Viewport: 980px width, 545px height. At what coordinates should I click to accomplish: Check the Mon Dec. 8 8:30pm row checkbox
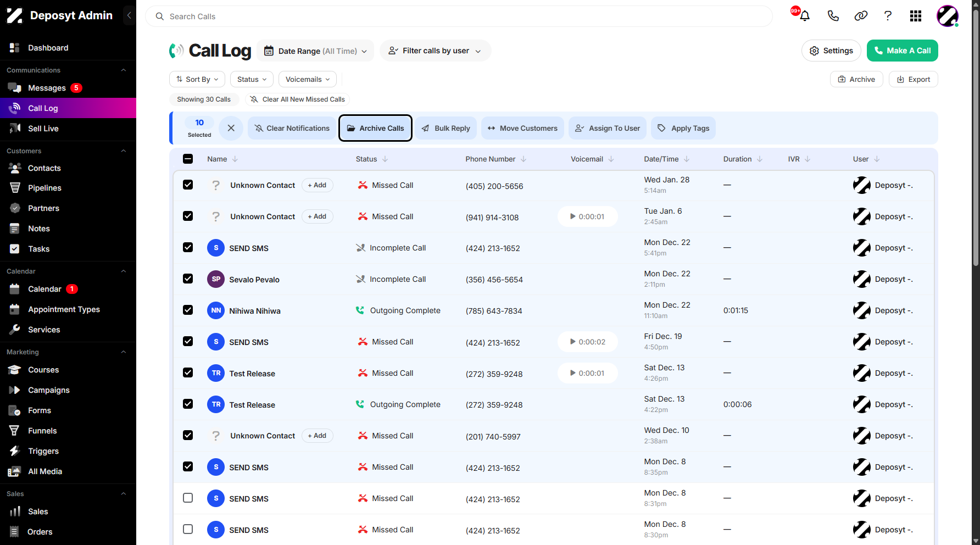click(188, 529)
